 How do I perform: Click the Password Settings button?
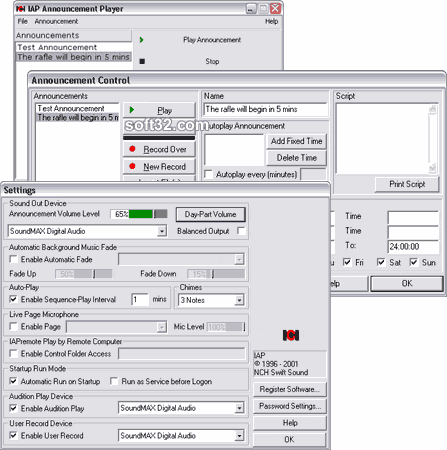(290, 406)
